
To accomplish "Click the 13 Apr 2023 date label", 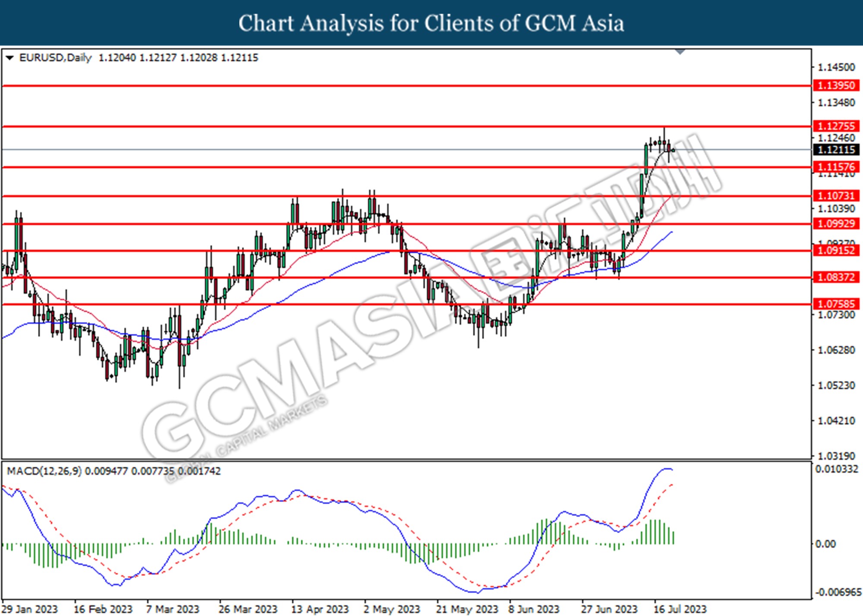I will pos(320,609).
